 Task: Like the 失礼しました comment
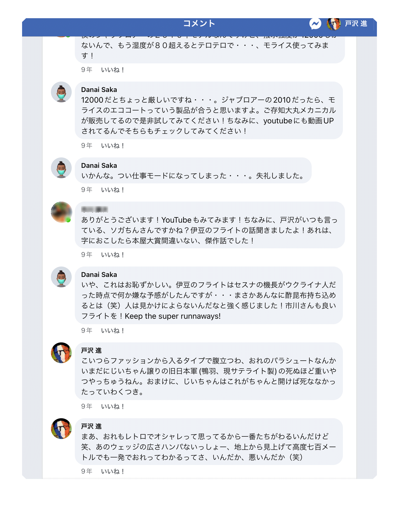(112, 190)
